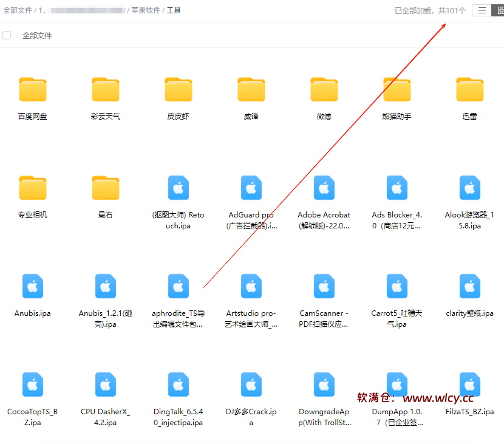Open the 熊猫助手 folder
Viewport: 504px width, 444px height.
(x=397, y=90)
